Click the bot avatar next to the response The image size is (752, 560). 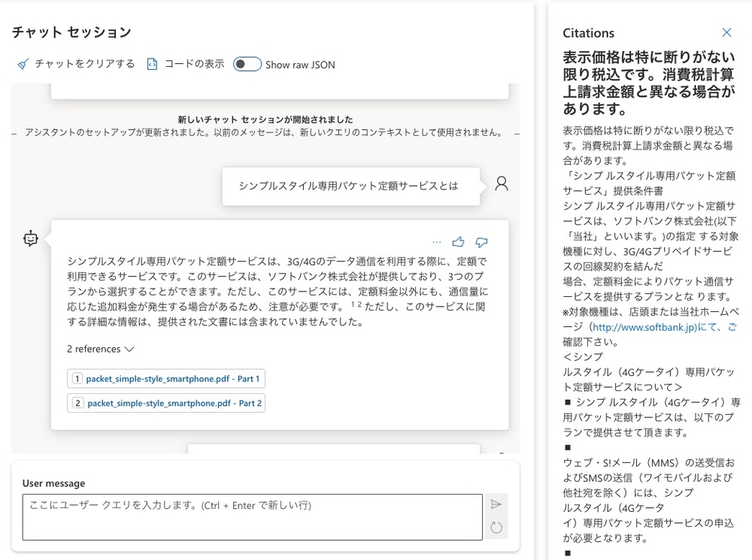(x=30, y=238)
